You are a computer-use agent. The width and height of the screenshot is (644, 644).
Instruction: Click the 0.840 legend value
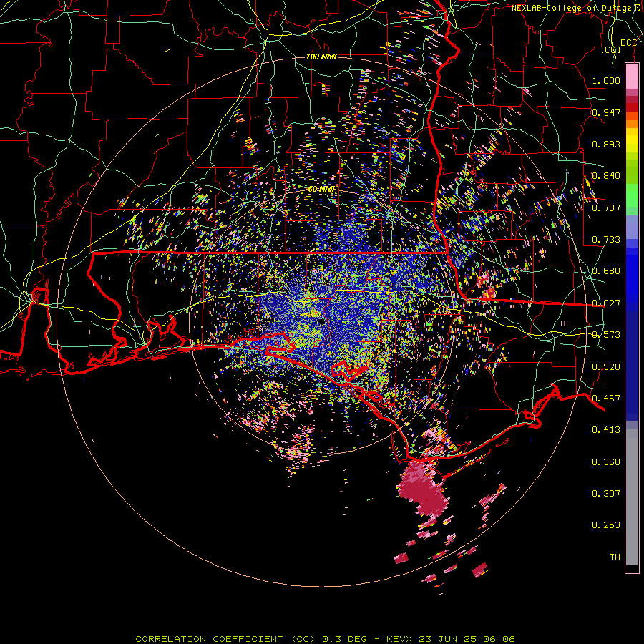[606, 176]
